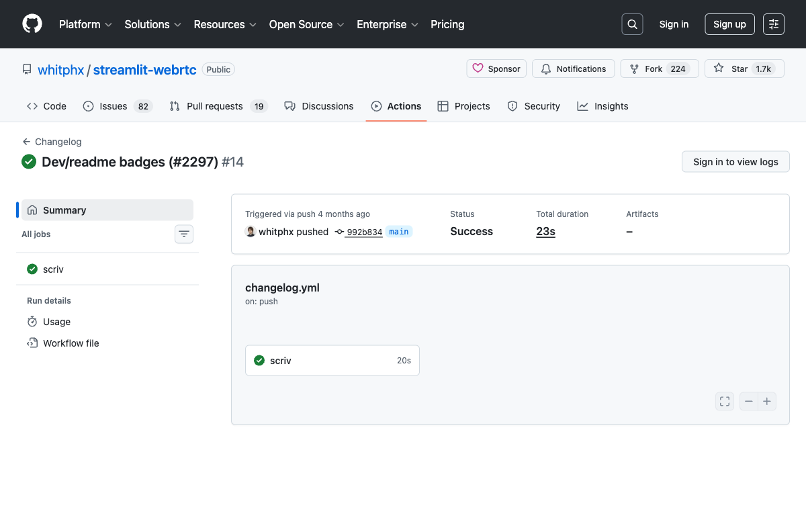Open the search magnifier button
This screenshot has height=532, width=806.
[632, 24]
